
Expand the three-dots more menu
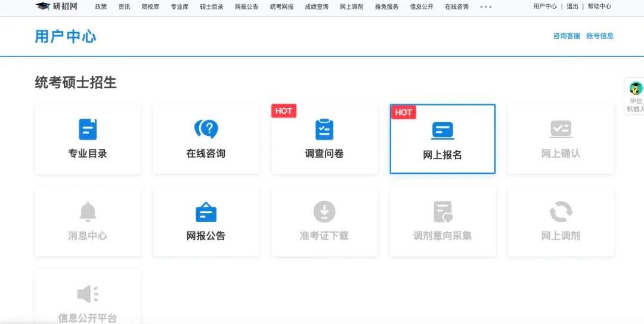point(486,7)
